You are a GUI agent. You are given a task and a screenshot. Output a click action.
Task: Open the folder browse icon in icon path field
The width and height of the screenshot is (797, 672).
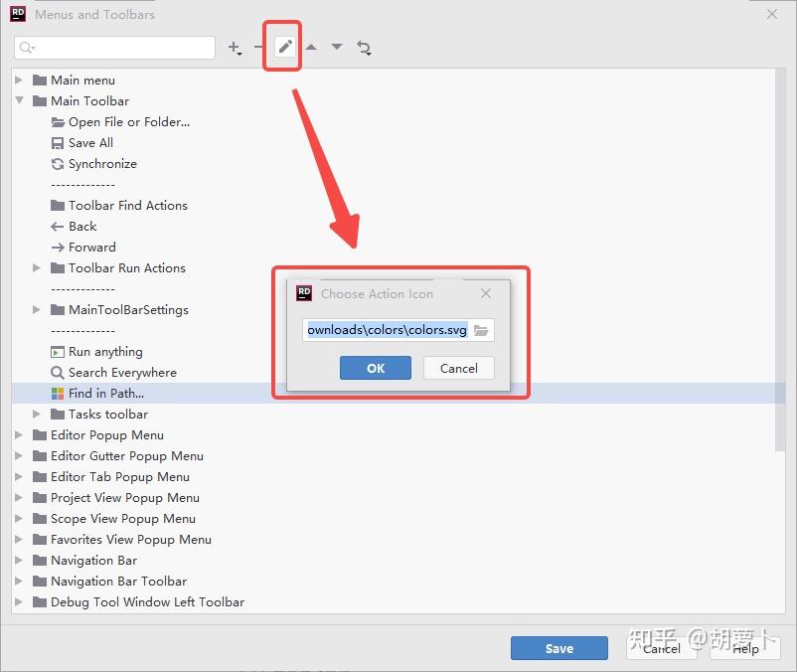pos(481,330)
